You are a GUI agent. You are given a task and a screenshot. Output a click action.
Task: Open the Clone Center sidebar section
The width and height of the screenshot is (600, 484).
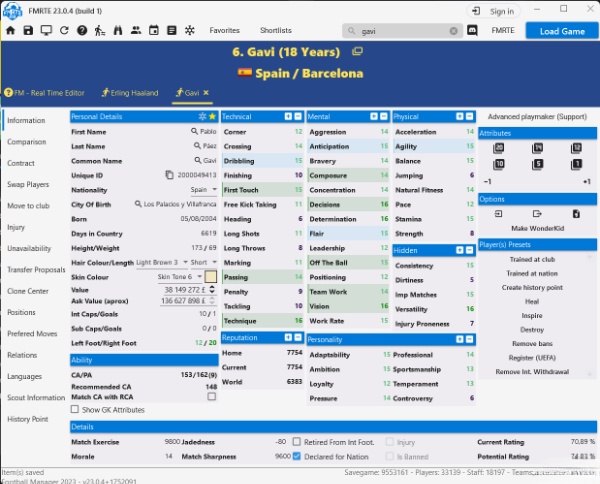click(x=28, y=291)
